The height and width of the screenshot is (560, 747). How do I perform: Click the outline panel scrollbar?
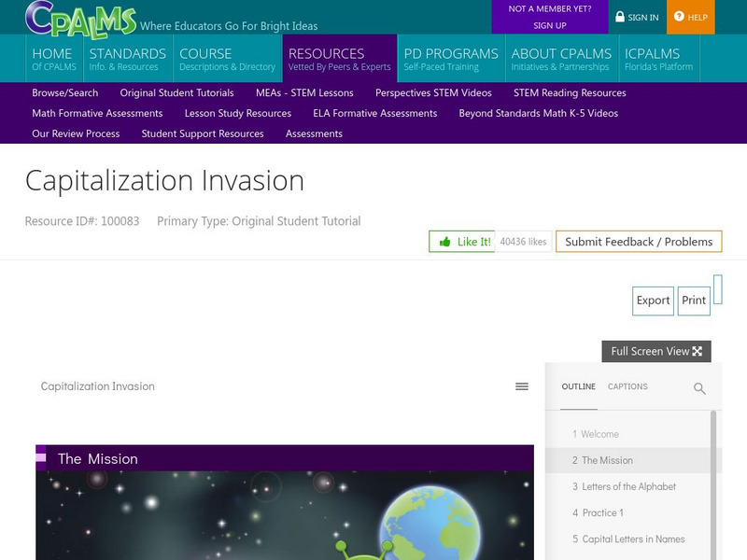click(x=715, y=485)
